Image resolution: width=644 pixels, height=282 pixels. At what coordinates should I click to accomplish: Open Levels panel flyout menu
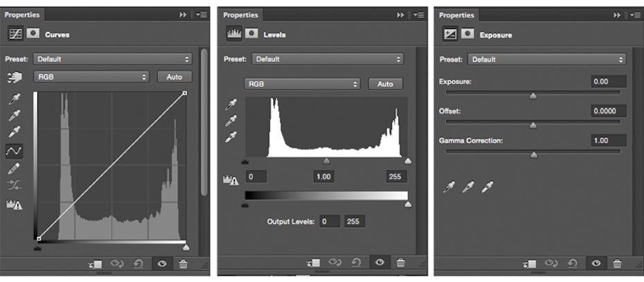pyautogui.click(x=419, y=15)
